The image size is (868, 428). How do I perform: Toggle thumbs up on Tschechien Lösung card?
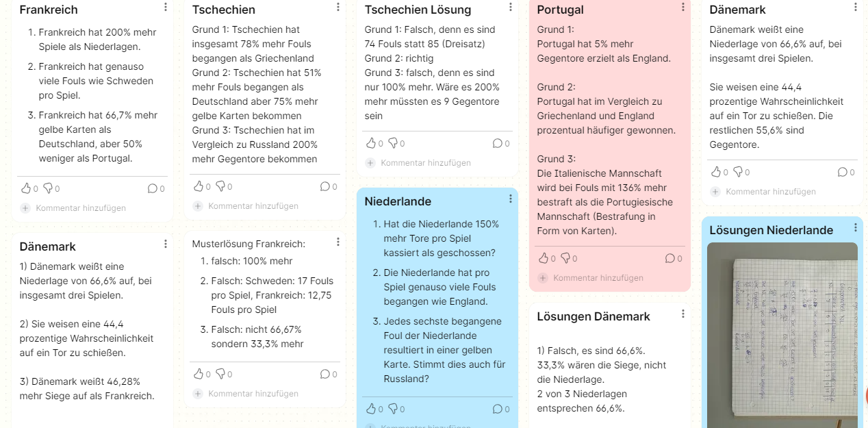371,143
